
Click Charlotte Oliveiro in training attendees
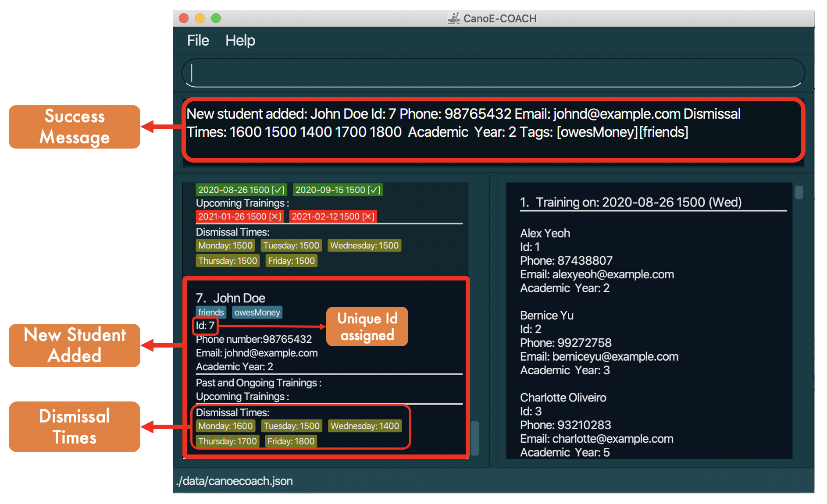pos(563,398)
